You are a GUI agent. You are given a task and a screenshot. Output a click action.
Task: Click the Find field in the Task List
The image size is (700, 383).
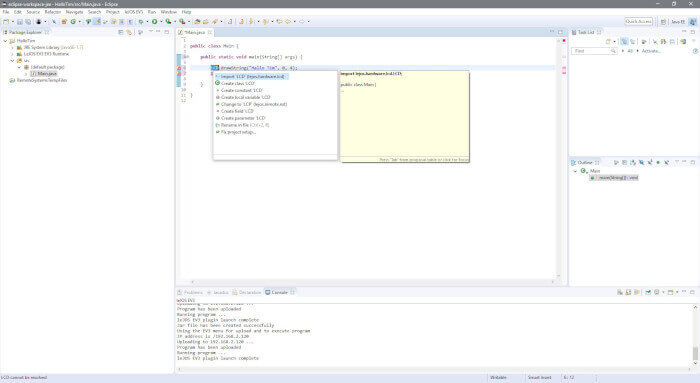coord(594,51)
